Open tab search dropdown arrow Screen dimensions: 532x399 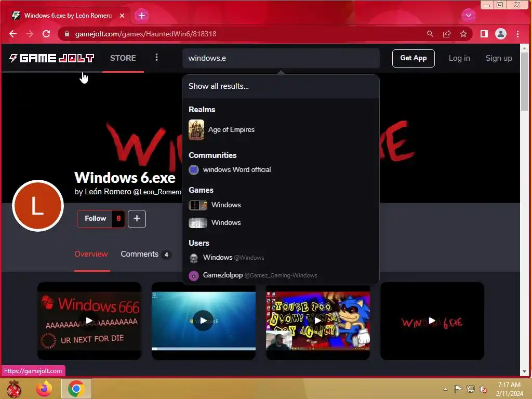(468, 15)
